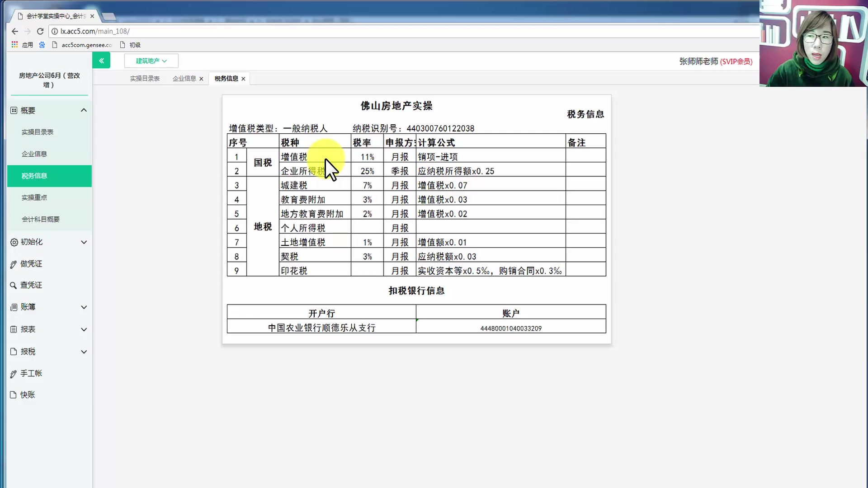Click the 初始化 gear icon

click(13, 242)
